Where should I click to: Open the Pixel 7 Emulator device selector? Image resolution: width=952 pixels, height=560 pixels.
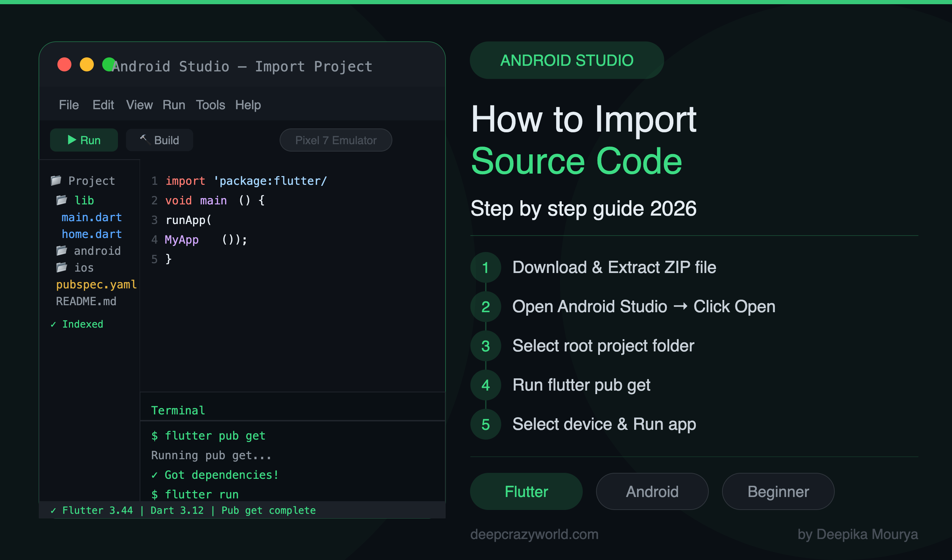[x=336, y=140]
